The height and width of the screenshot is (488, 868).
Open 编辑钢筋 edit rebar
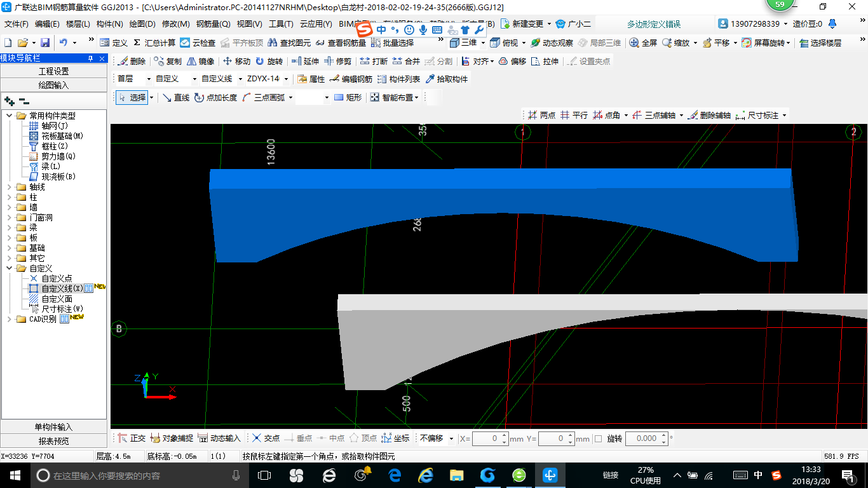[351, 79]
